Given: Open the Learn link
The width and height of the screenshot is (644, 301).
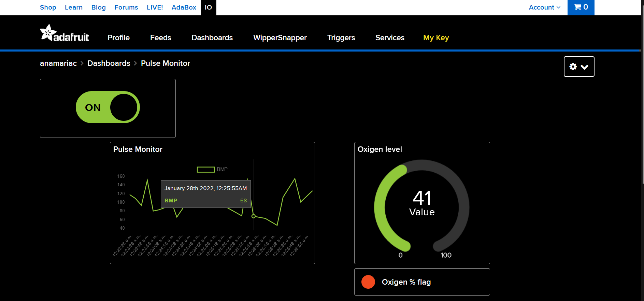Looking at the screenshot, I should [x=74, y=7].
